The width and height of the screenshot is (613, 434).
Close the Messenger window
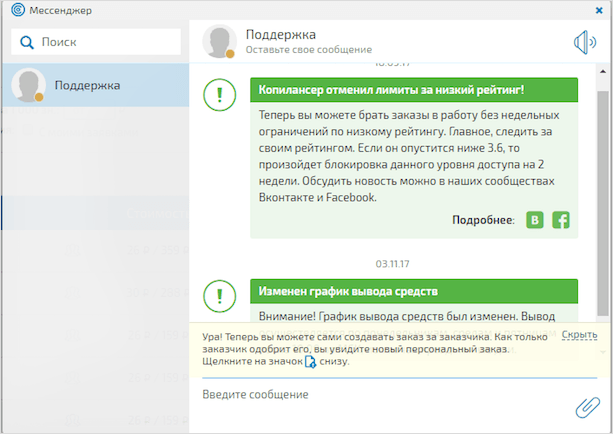(598, 11)
